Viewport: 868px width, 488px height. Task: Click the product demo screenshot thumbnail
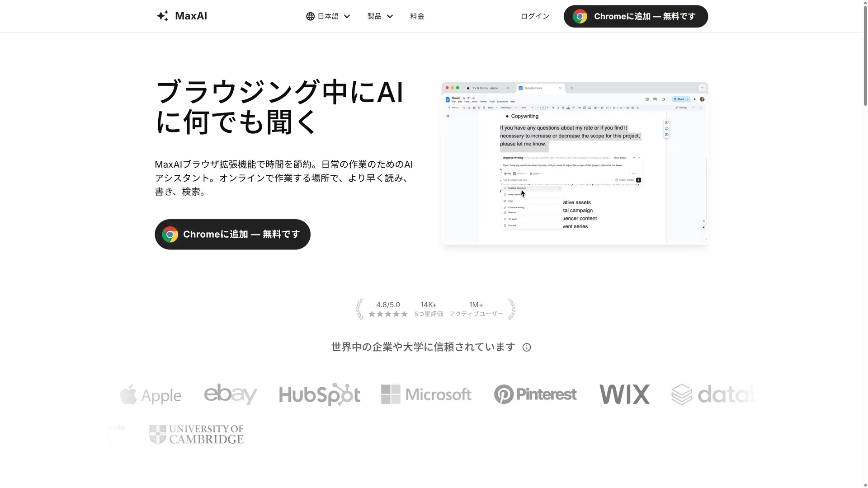click(575, 164)
